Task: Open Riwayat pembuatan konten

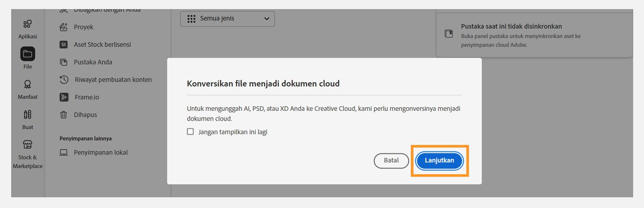Action: point(113,80)
